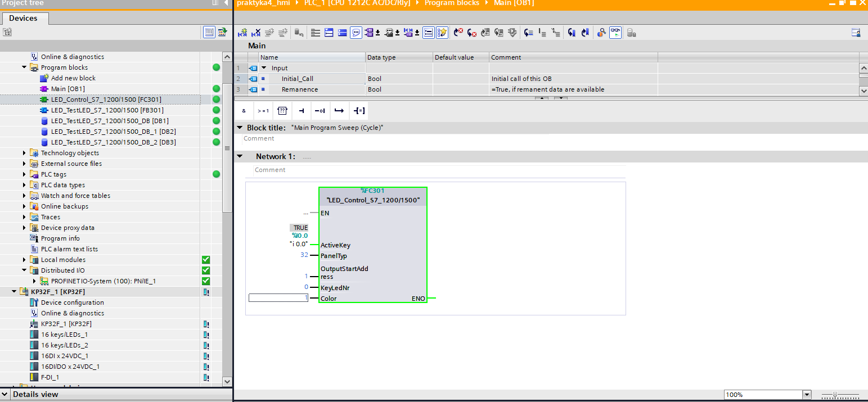Insert an AND (&) instruction from favorites
Viewport: 868px width, 402px height.
(244, 111)
